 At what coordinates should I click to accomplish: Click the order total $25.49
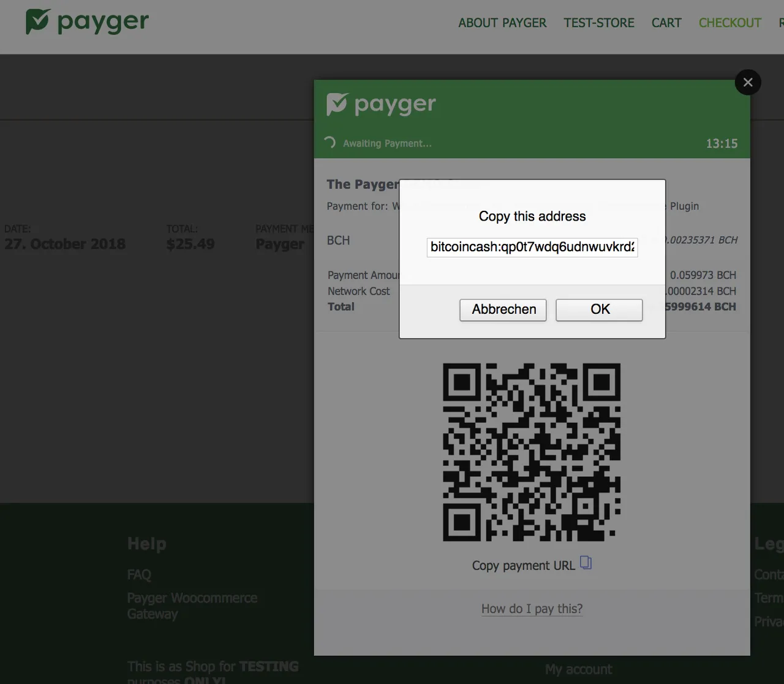(190, 244)
